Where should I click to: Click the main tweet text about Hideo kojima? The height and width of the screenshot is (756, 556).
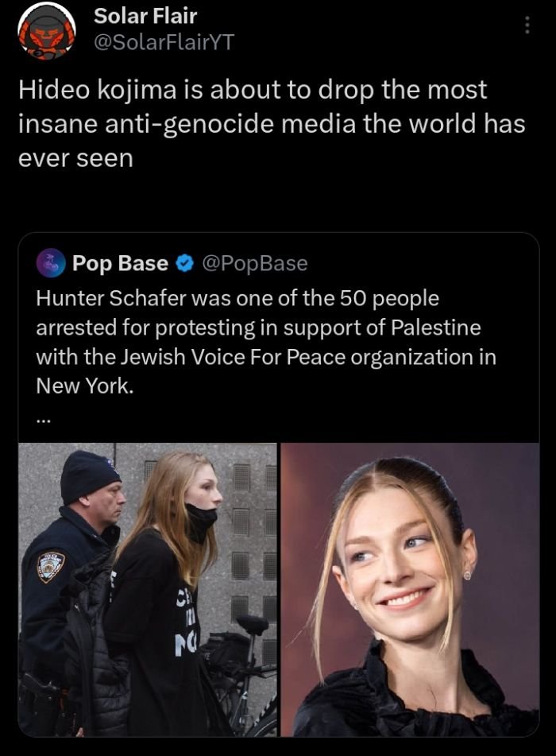pyautogui.click(x=270, y=124)
